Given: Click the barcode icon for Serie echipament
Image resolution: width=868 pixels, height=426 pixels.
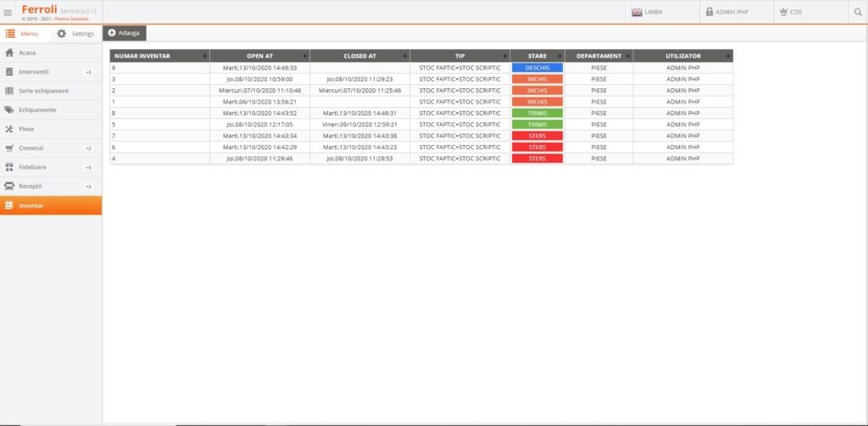Looking at the screenshot, I should coord(9,91).
